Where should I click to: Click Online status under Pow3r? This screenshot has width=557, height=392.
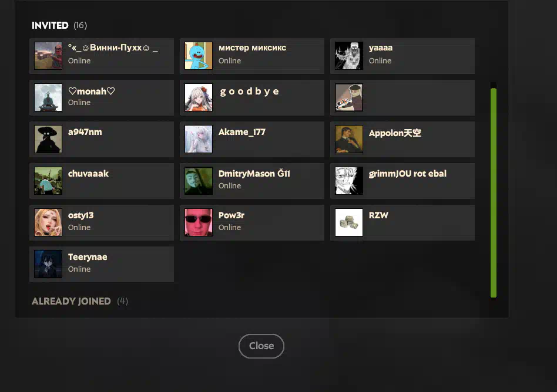pos(230,228)
